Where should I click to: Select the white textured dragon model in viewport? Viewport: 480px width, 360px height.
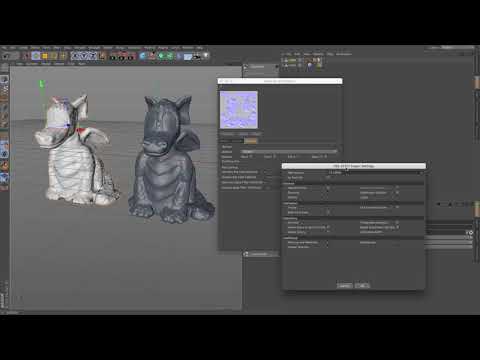(75, 150)
